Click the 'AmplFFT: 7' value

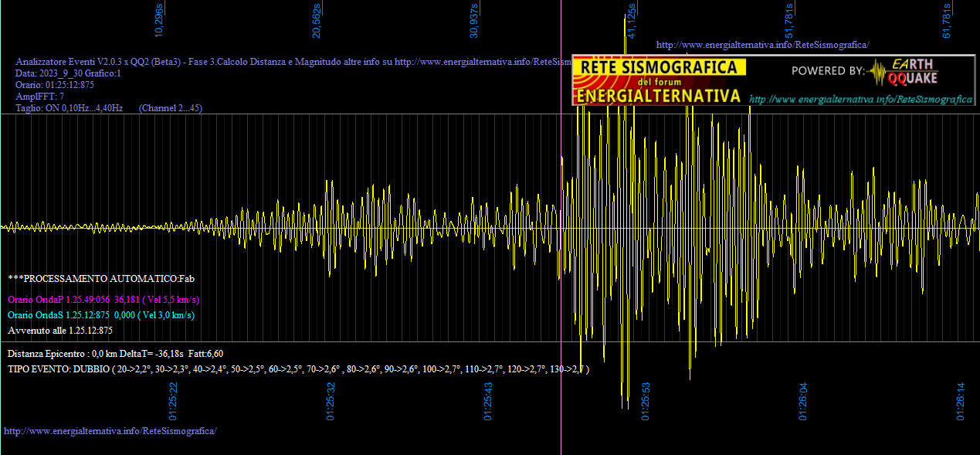click(40, 97)
